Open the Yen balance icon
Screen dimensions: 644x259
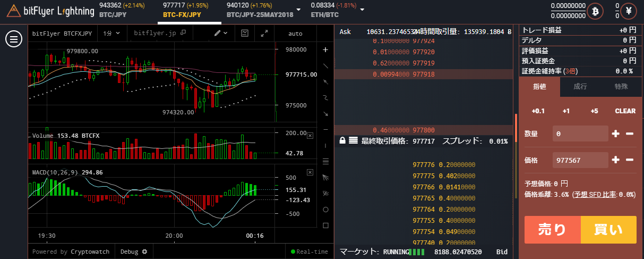[629, 11]
